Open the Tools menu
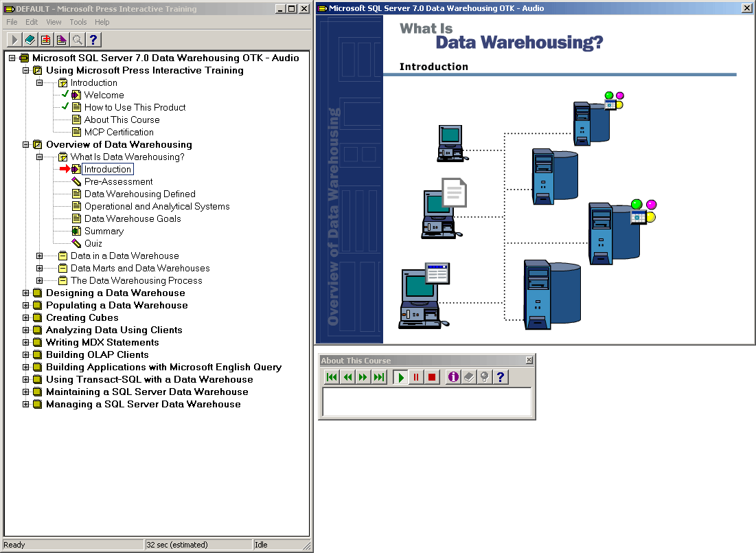 [78, 22]
